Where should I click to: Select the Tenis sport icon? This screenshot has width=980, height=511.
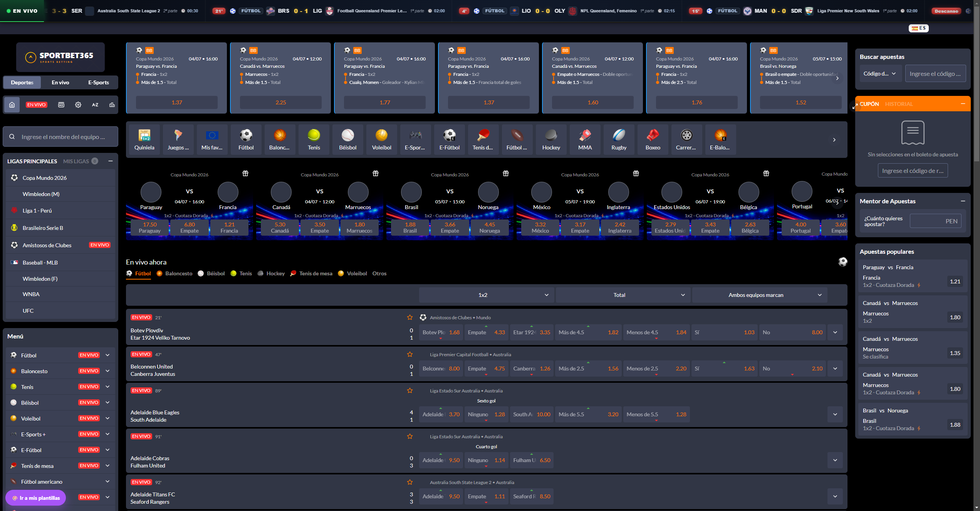pos(314,139)
